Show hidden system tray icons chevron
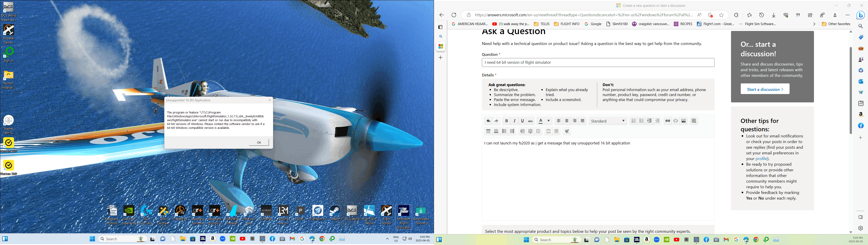Image resolution: width=868 pixels, height=245 pixels. (387, 239)
